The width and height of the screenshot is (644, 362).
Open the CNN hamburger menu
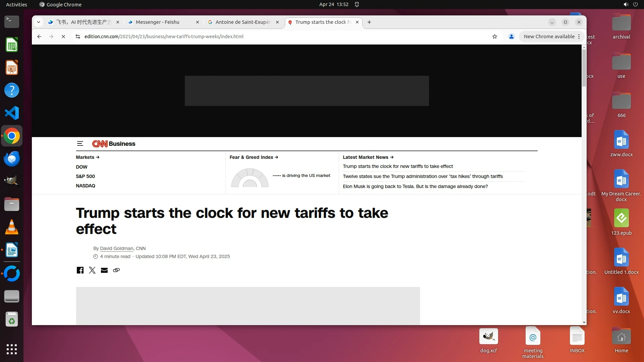point(80,144)
